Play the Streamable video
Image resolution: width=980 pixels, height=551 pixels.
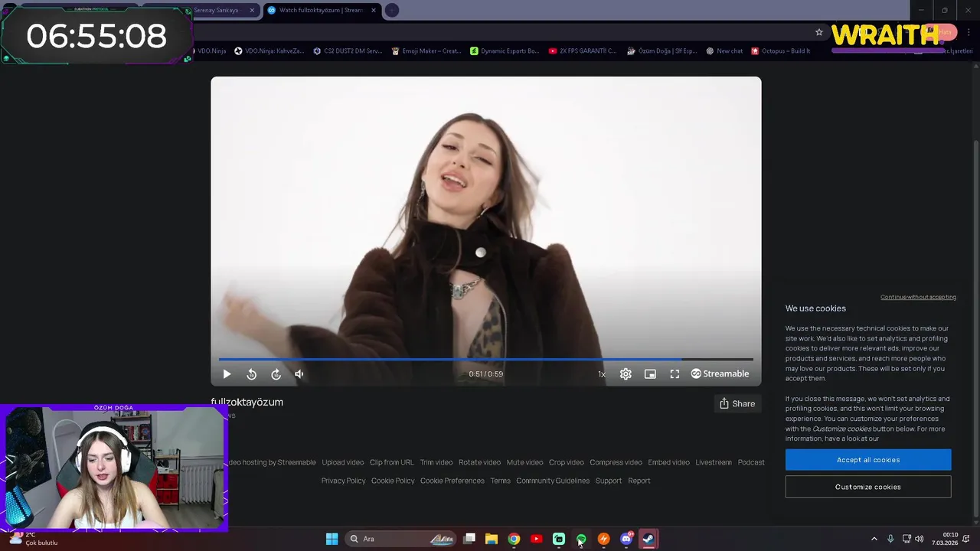[227, 374]
